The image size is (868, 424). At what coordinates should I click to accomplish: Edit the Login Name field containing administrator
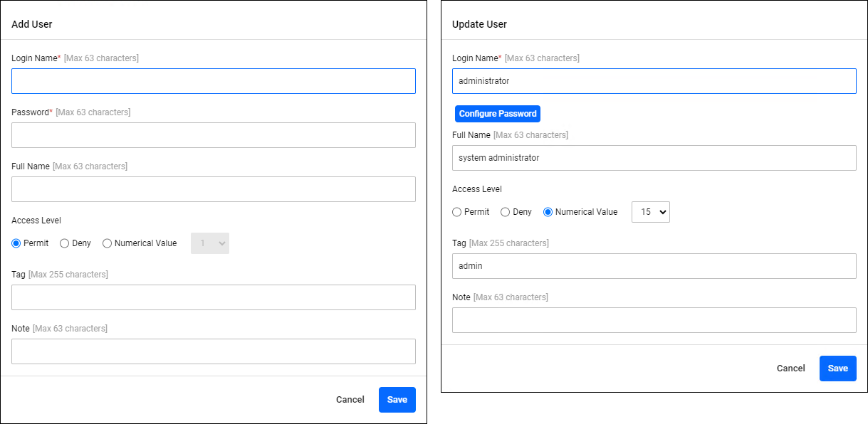(x=654, y=81)
